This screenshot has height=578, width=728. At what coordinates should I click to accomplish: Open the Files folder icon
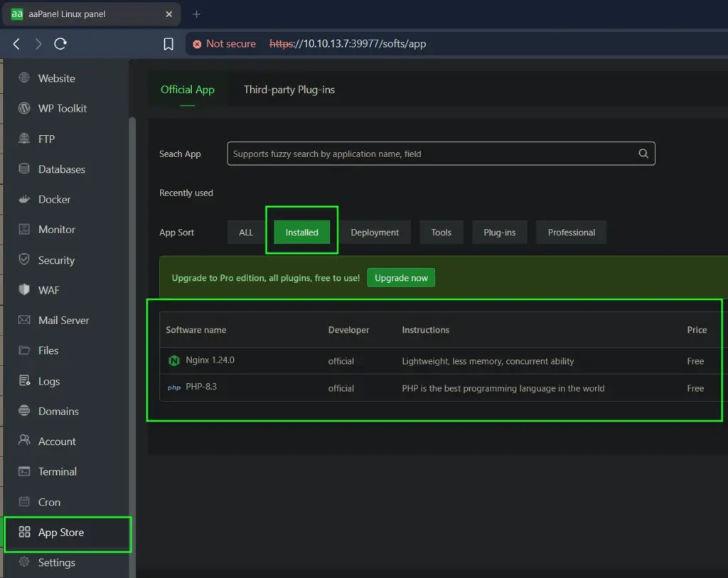point(24,350)
